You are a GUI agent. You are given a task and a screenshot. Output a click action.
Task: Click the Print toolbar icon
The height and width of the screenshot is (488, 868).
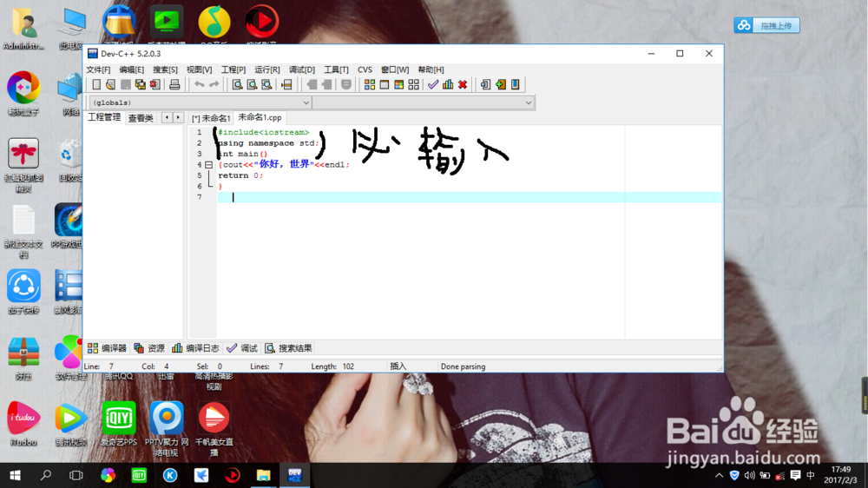click(x=174, y=85)
